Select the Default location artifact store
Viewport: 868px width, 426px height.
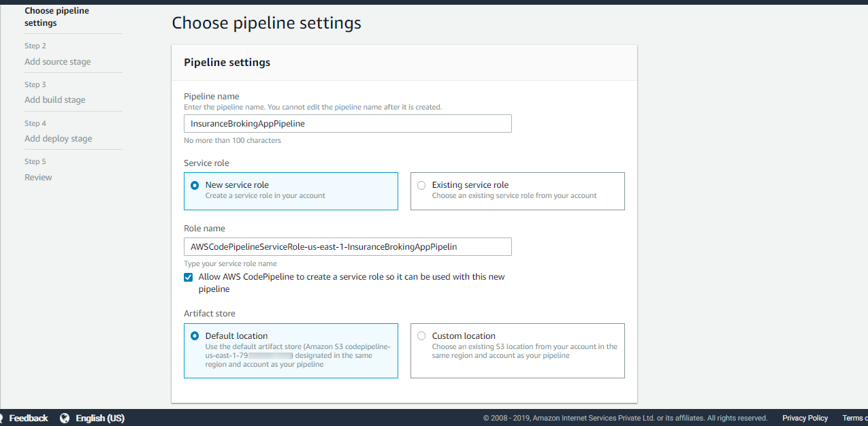pos(195,336)
